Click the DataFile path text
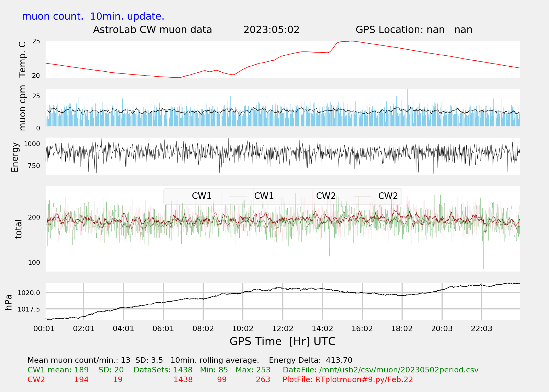Screen dimensions: 549x392 [380, 370]
